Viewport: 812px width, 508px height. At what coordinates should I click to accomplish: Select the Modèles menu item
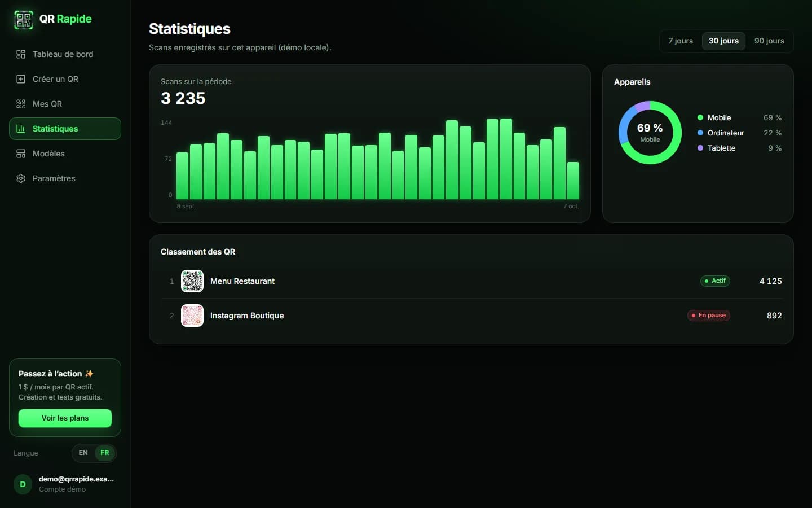[x=65, y=154]
